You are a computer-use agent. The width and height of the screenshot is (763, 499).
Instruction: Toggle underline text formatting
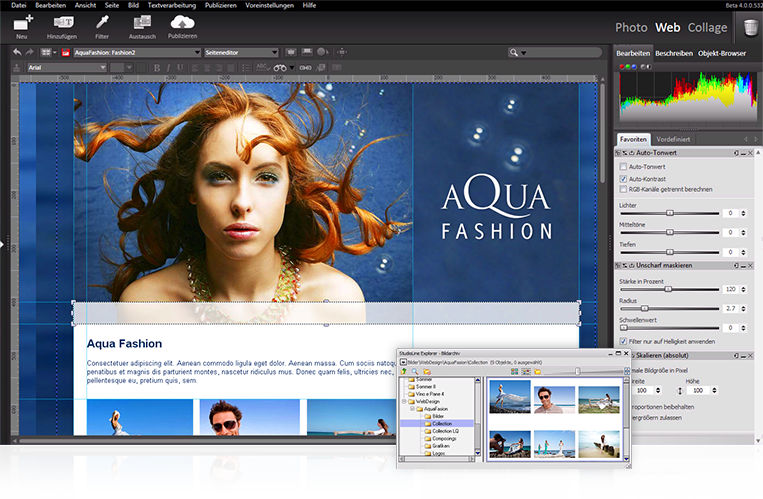coord(180,68)
